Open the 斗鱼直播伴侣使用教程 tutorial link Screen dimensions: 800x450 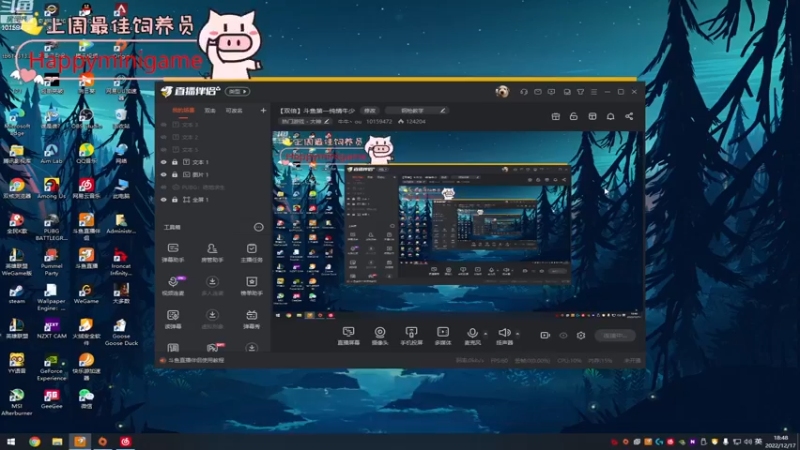(196, 360)
